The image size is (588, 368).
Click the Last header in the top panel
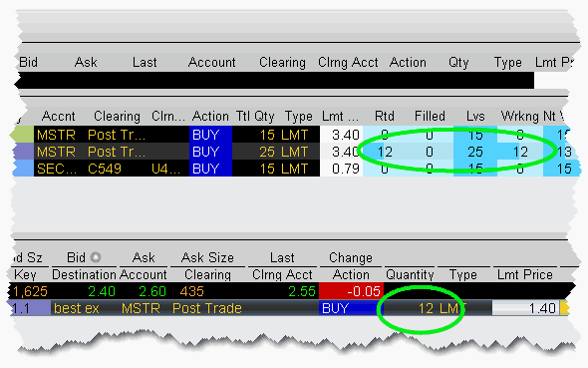145,62
